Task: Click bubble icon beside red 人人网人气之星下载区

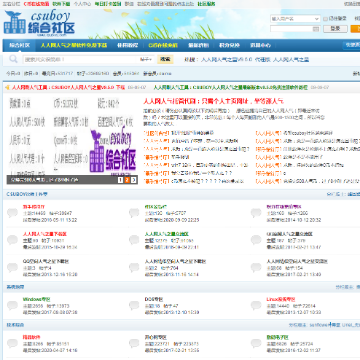Action: (12, 240)
